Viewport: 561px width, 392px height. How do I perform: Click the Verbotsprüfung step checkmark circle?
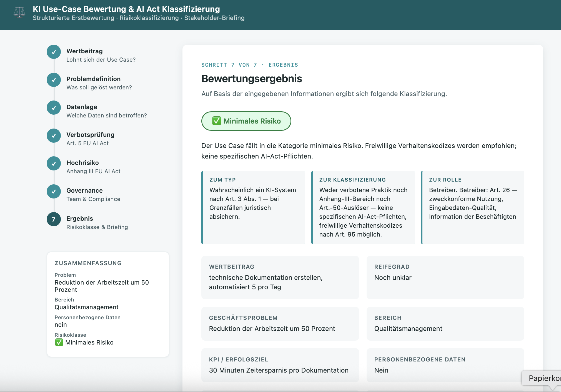(x=54, y=136)
